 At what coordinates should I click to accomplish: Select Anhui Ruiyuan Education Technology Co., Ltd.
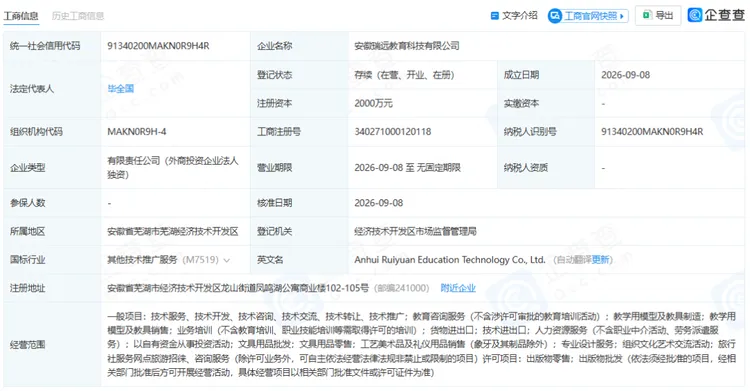pyautogui.click(x=450, y=260)
